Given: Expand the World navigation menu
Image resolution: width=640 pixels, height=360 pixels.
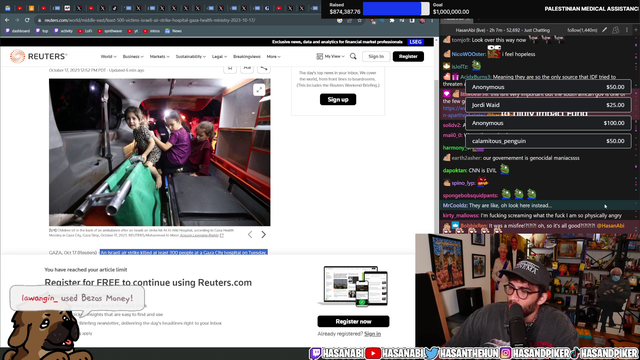Looking at the screenshot, I should click(x=109, y=57).
